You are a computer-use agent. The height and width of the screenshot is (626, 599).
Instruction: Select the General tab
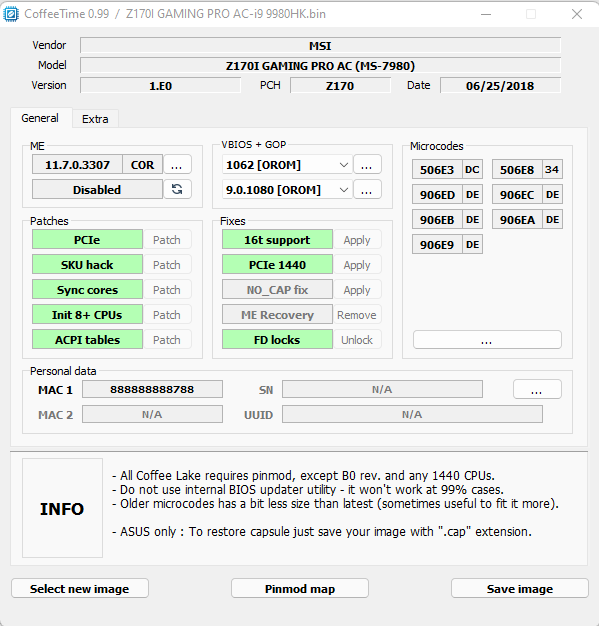(40, 118)
